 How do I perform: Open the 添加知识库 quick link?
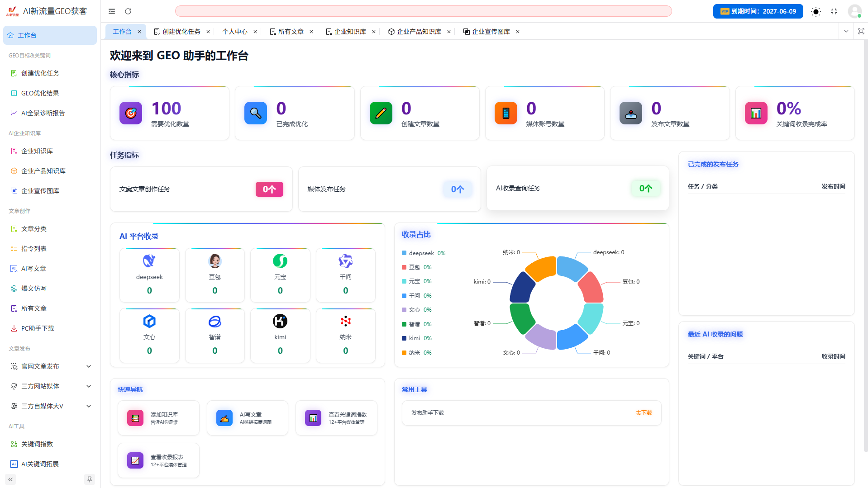click(x=158, y=418)
